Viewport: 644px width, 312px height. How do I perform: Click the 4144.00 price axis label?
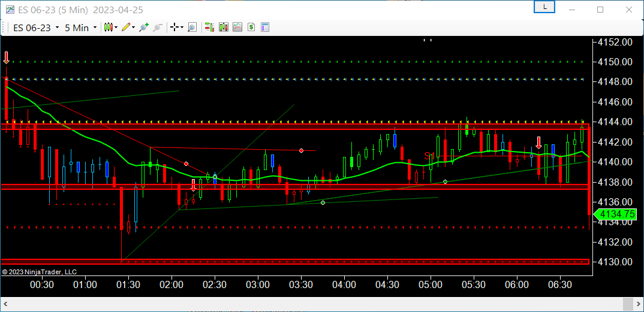tap(616, 122)
